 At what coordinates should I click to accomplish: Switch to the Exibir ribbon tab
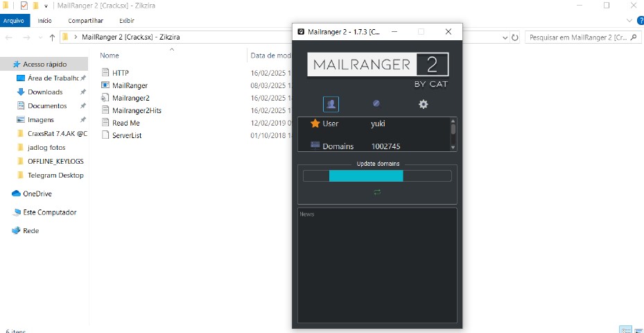(126, 21)
